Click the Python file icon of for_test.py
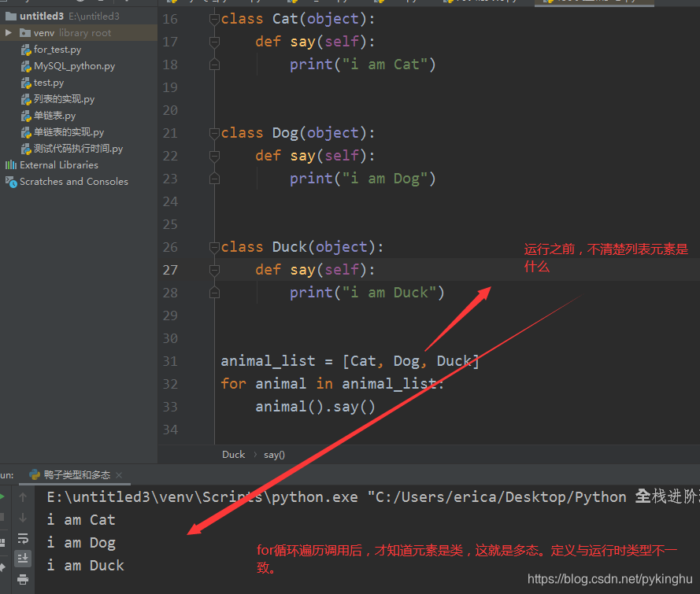Viewport: 700px width, 594px height. click(26, 50)
